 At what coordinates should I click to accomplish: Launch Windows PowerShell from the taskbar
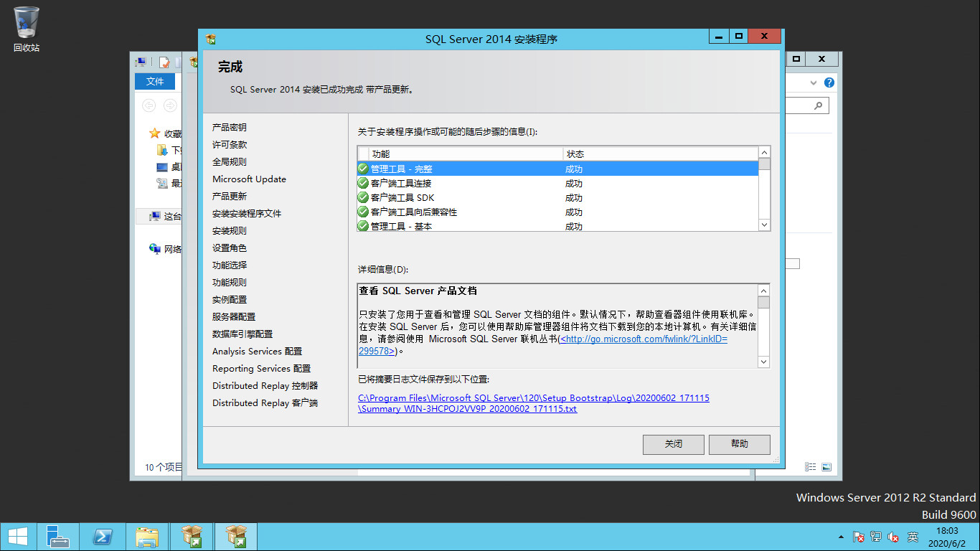point(104,536)
